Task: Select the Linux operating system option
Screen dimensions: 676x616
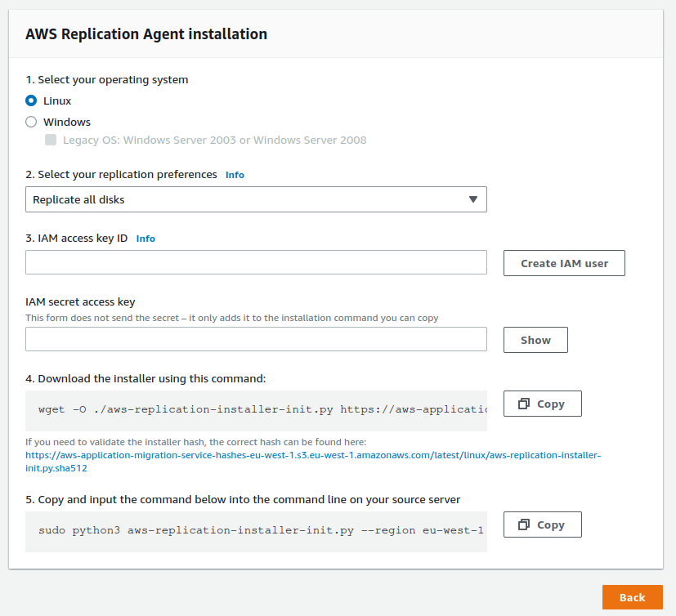Action: [x=31, y=101]
